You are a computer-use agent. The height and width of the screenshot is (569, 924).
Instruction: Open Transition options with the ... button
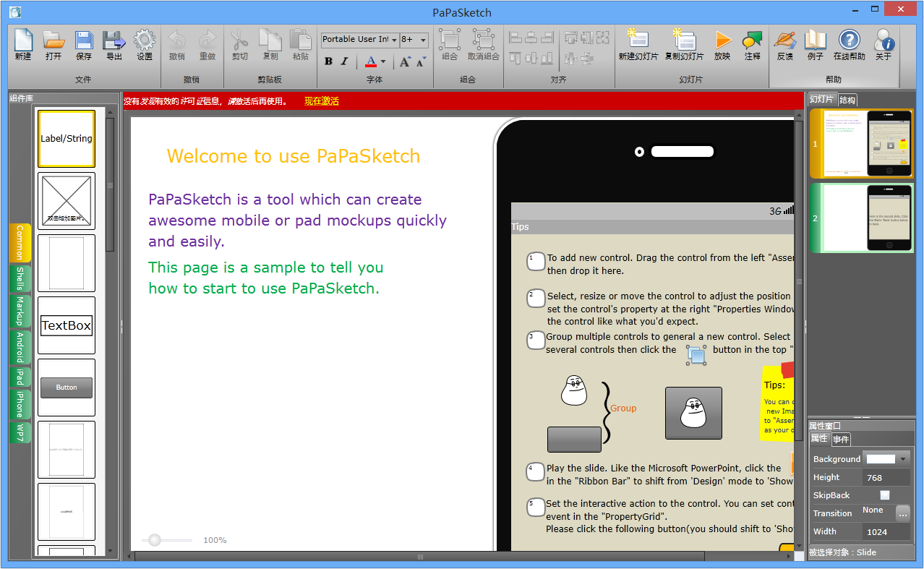[x=903, y=513]
